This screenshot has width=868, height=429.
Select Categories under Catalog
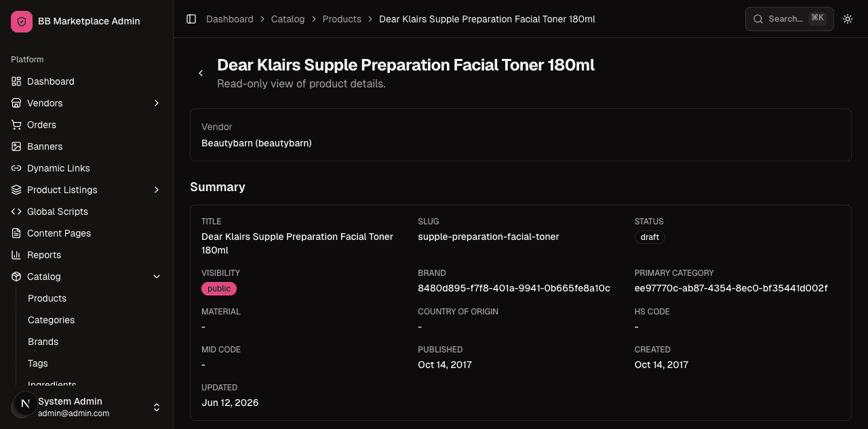point(51,320)
